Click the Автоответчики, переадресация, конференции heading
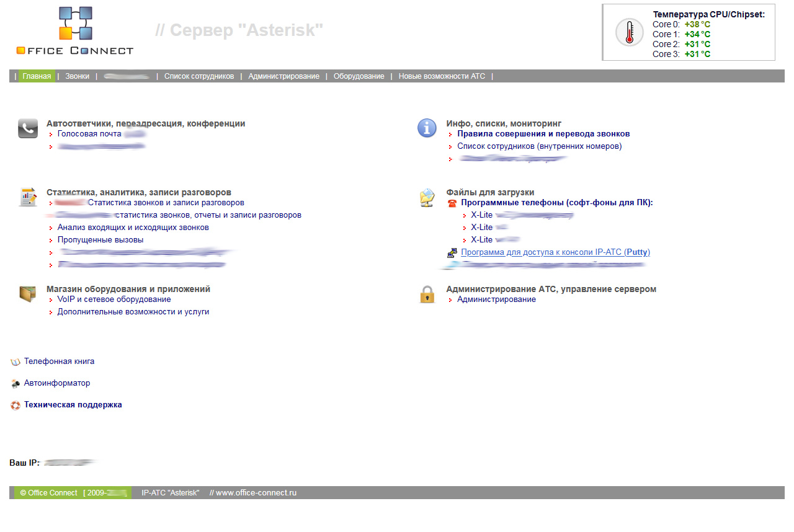Viewport: 794px width, 532px height. [x=146, y=123]
